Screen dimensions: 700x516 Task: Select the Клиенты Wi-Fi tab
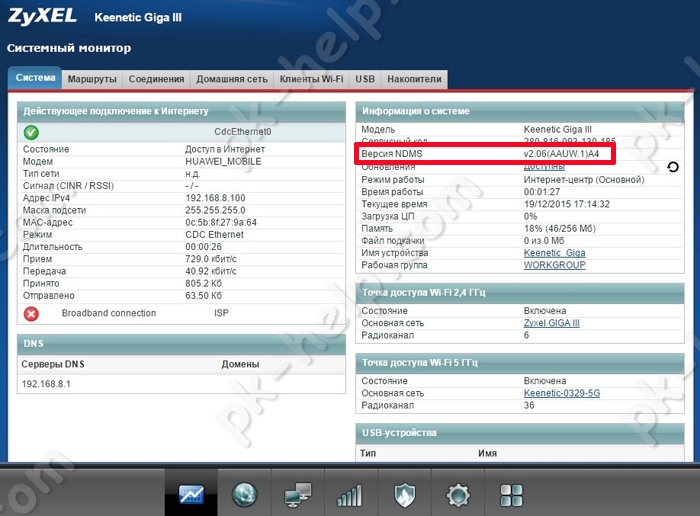pyautogui.click(x=311, y=79)
